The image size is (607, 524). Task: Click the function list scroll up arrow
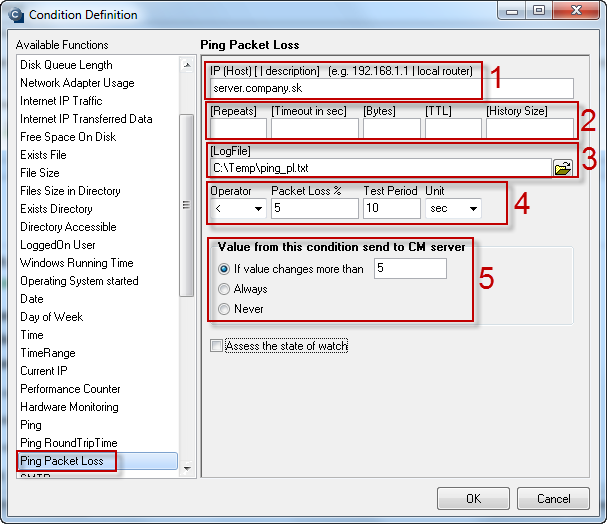pos(187,65)
